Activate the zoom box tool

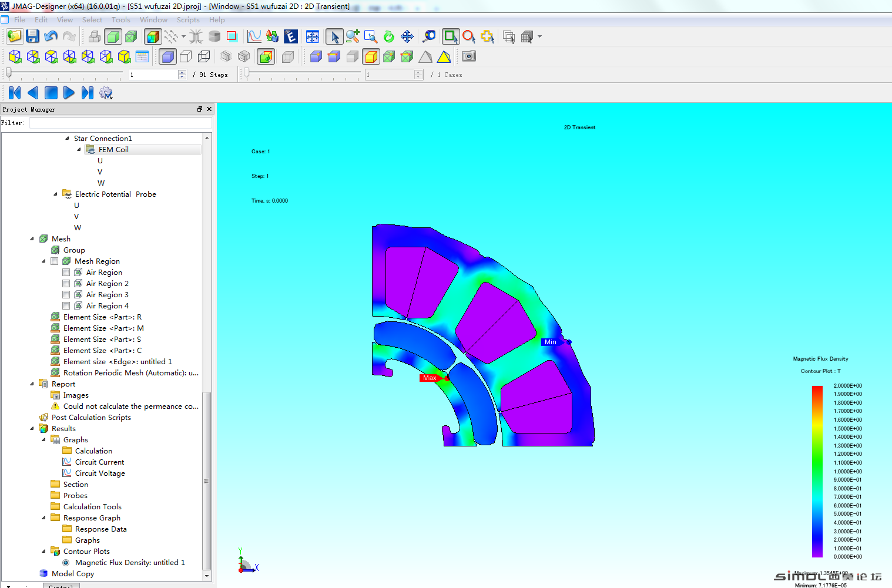point(371,36)
